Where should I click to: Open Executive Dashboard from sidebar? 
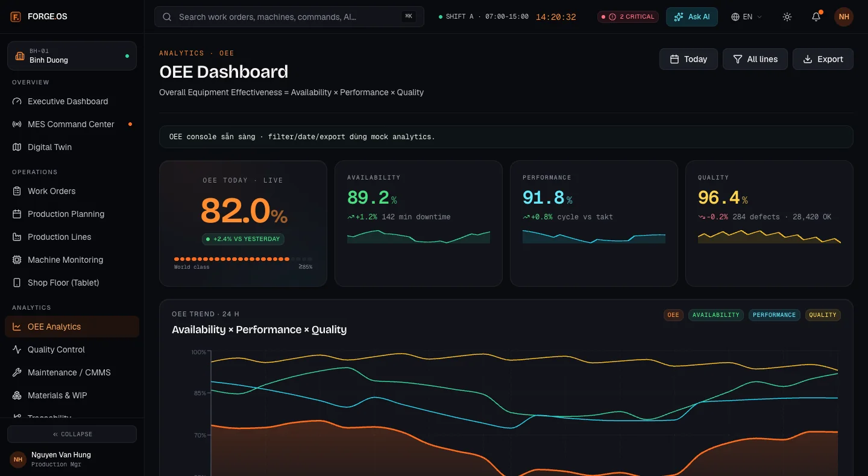coord(72,101)
